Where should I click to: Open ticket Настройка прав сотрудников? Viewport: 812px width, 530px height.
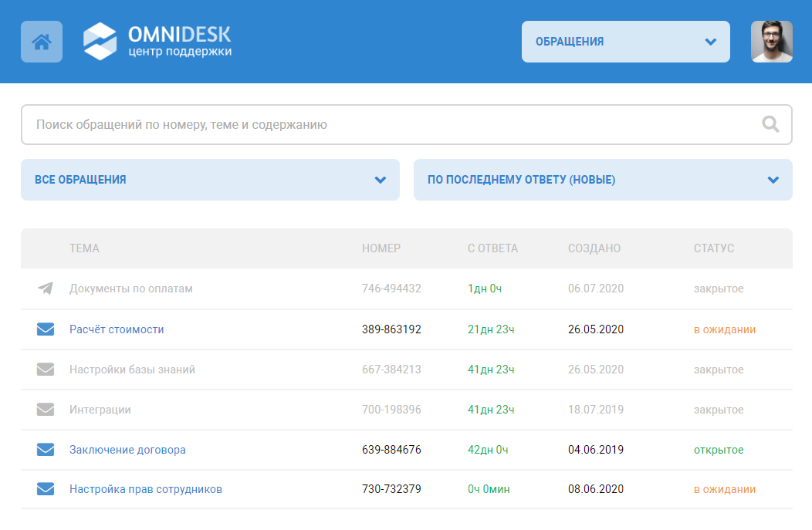coord(146,489)
